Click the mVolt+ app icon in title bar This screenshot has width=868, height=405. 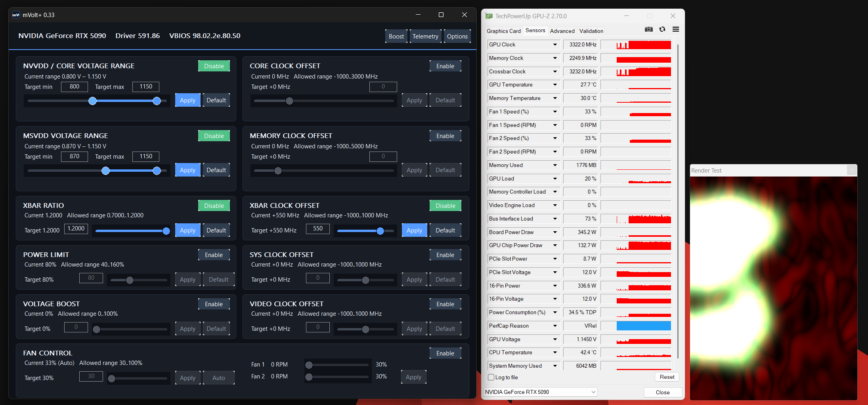16,15
